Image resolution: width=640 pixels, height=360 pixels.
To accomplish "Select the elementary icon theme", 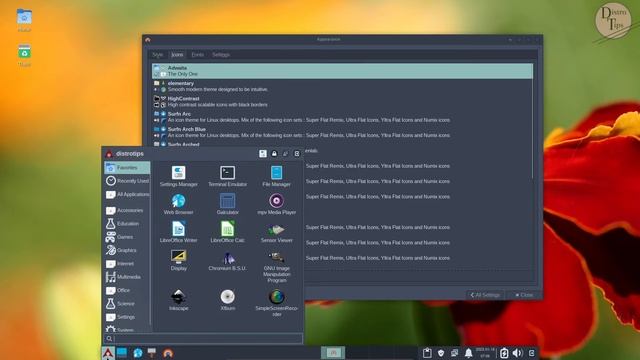I will click(342, 86).
